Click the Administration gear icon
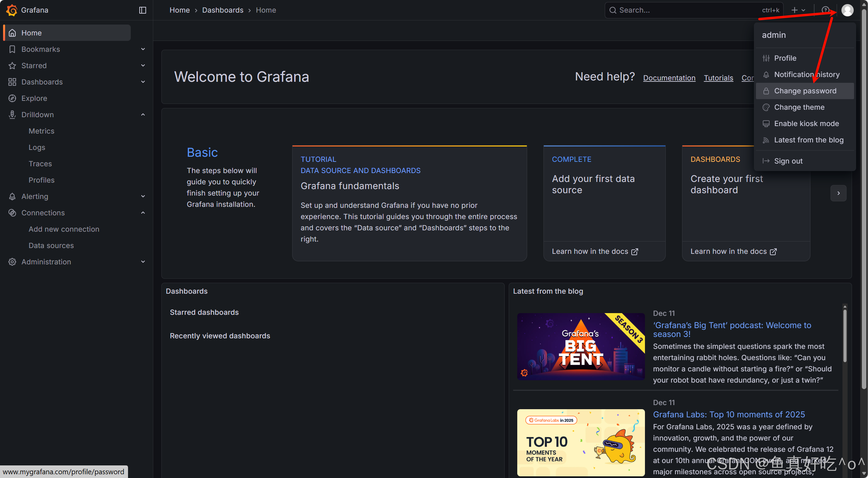Viewport: 868px width, 478px height. click(12, 262)
